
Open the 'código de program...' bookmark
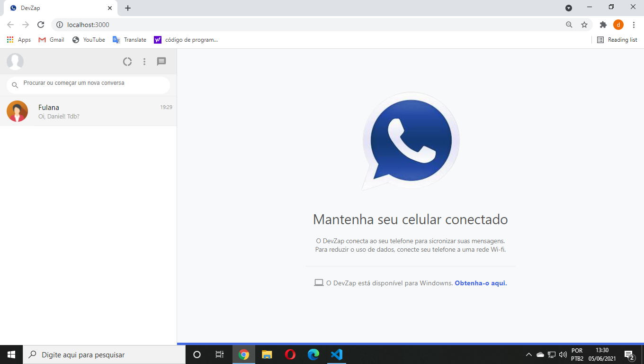(x=186, y=40)
